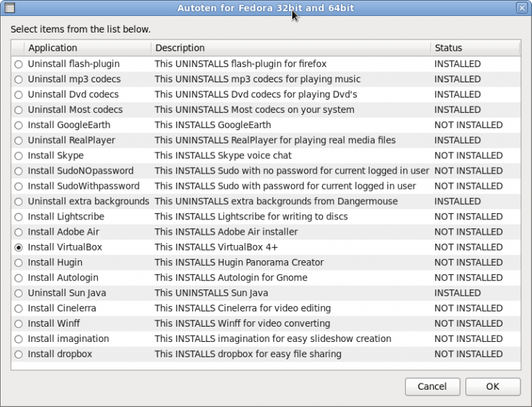The width and height of the screenshot is (532, 407).
Task: Click 'This INSTALLS Hugin Panorama Creator' description
Action: pos(239,262)
